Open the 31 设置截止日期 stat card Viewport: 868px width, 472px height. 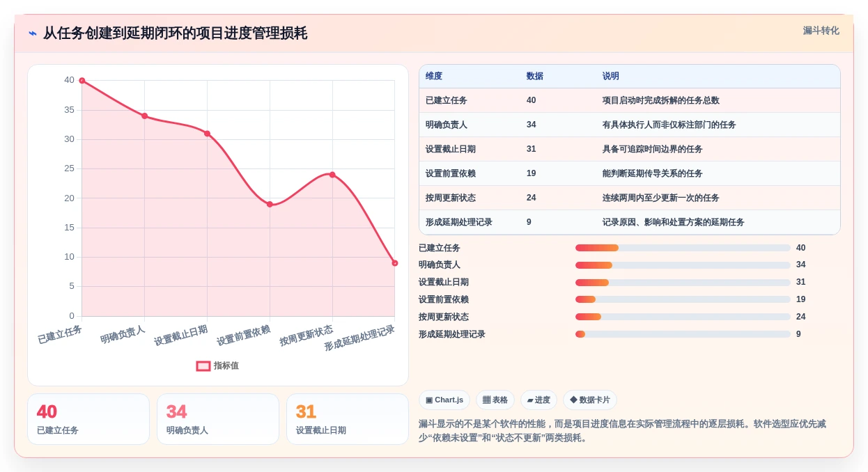pyautogui.click(x=348, y=419)
